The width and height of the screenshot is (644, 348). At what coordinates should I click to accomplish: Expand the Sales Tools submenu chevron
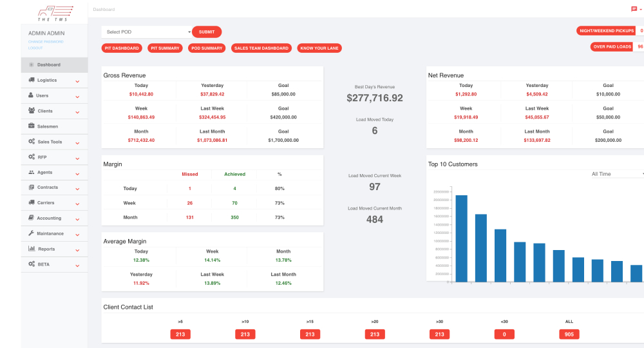pyautogui.click(x=77, y=142)
